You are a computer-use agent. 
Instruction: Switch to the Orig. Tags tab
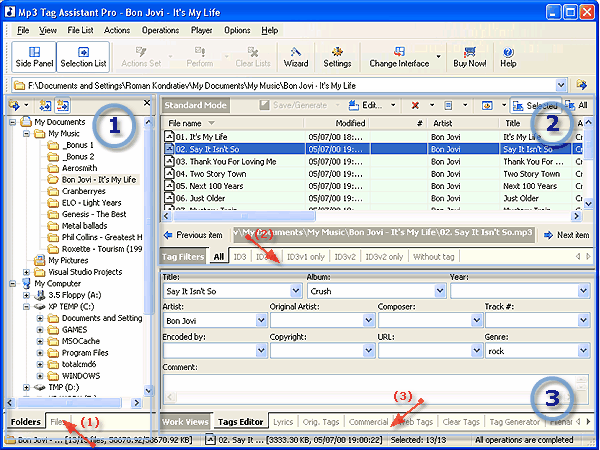click(321, 422)
